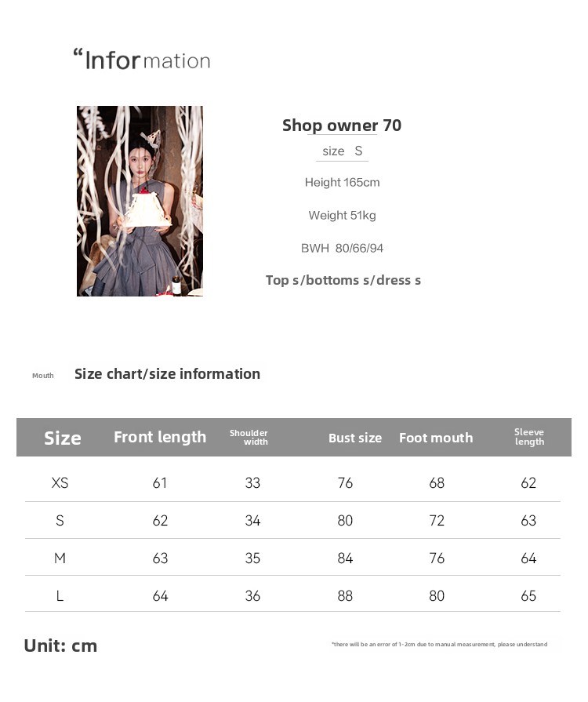Select the Height 165cm text
This screenshot has width=588, height=702.
pos(342,183)
